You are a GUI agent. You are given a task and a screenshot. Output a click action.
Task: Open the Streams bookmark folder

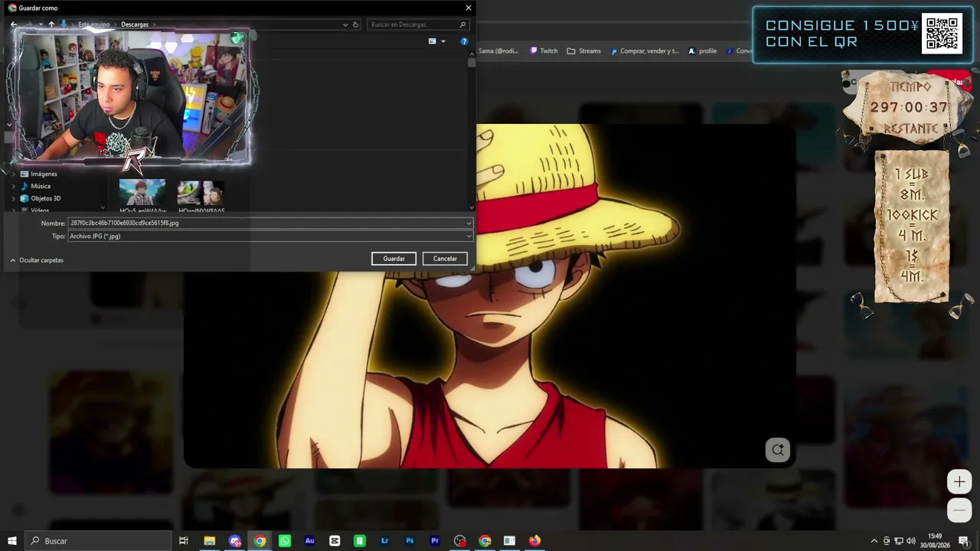point(583,51)
